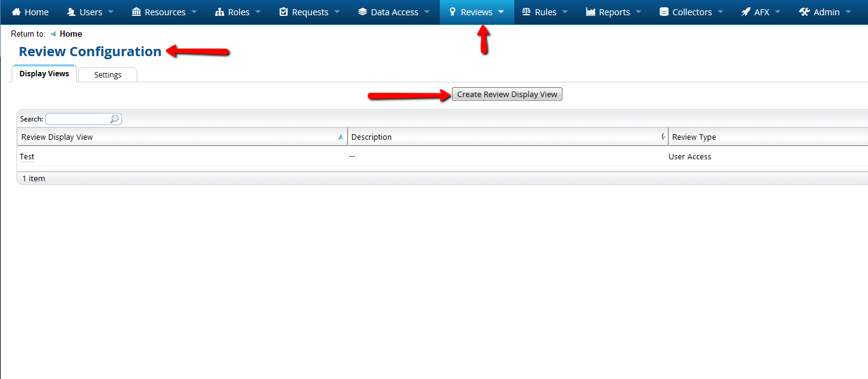Expand the Reviews menu dropdown arrow
Image resolution: width=868 pixels, height=379 pixels.
[501, 12]
